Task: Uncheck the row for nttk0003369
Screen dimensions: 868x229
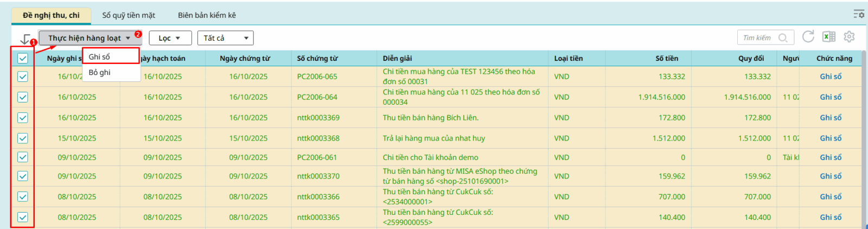Action: 23,118
